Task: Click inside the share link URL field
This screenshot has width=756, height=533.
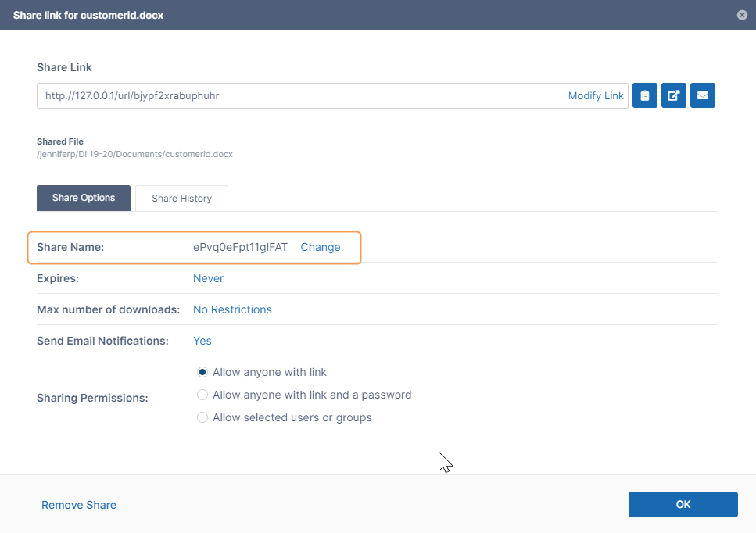Action: [x=297, y=95]
